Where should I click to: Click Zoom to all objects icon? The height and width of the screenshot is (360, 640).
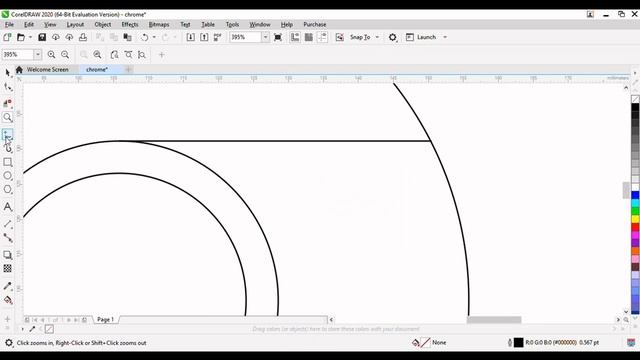(97, 54)
